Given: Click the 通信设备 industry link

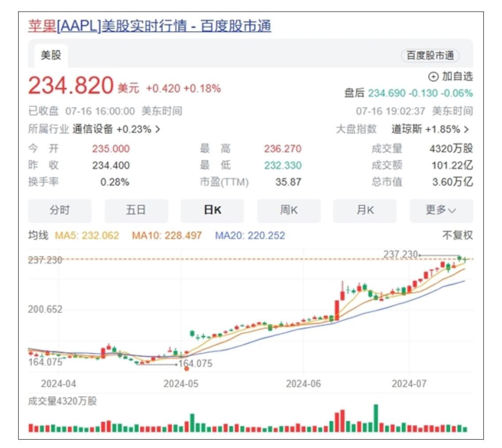Looking at the screenshot, I should 93,129.
